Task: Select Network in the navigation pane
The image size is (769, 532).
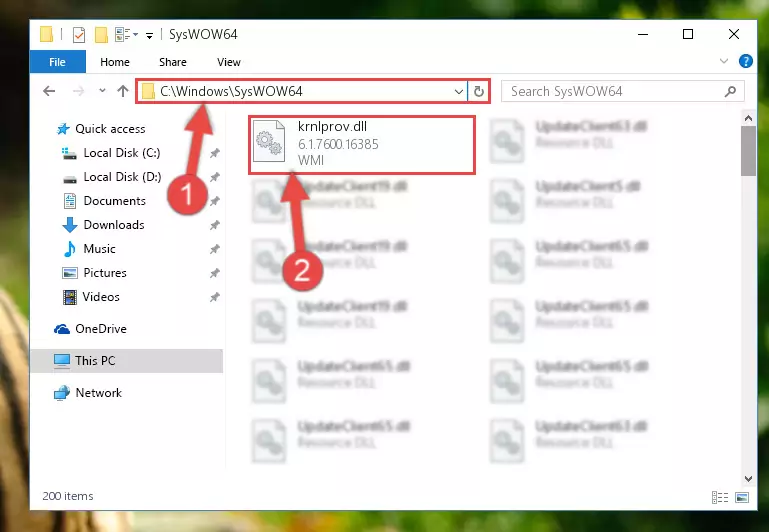Action: (99, 393)
